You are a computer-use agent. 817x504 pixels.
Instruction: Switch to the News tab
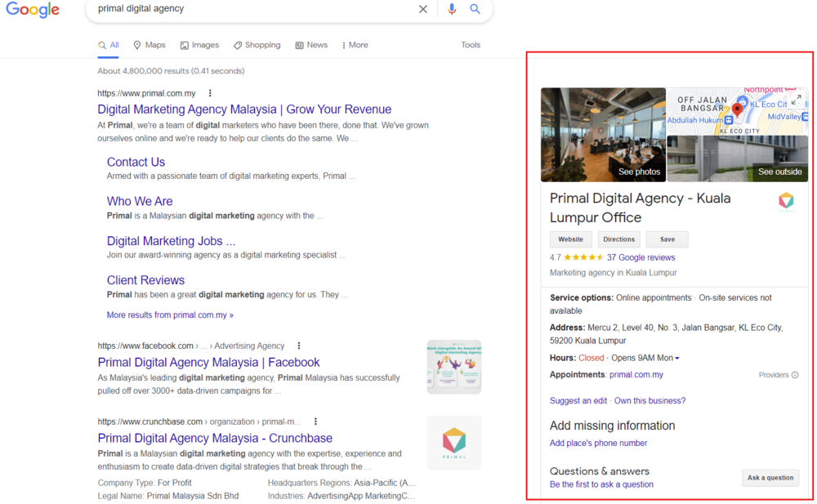(311, 46)
